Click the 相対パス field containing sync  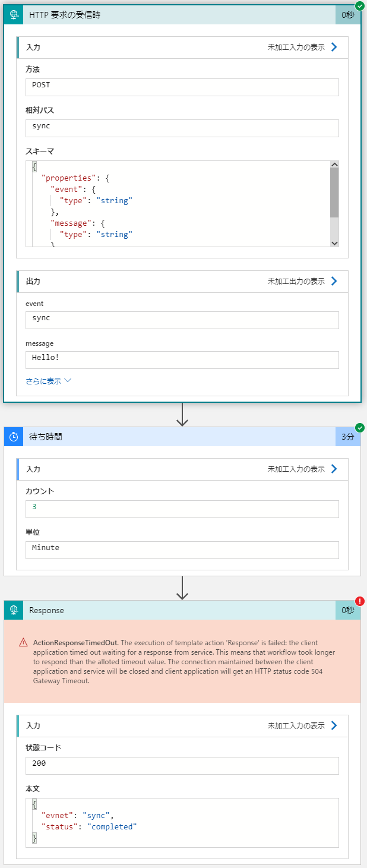click(x=182, y=128)
